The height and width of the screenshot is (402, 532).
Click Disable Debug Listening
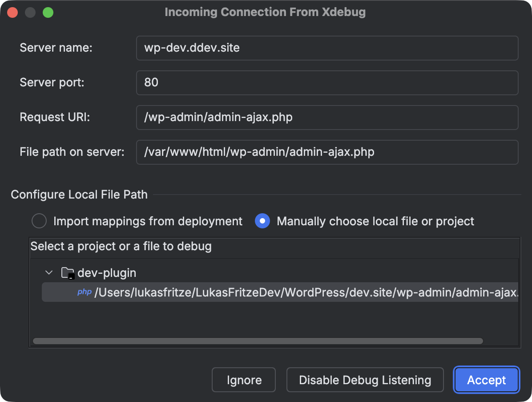[x=365, y=380]
